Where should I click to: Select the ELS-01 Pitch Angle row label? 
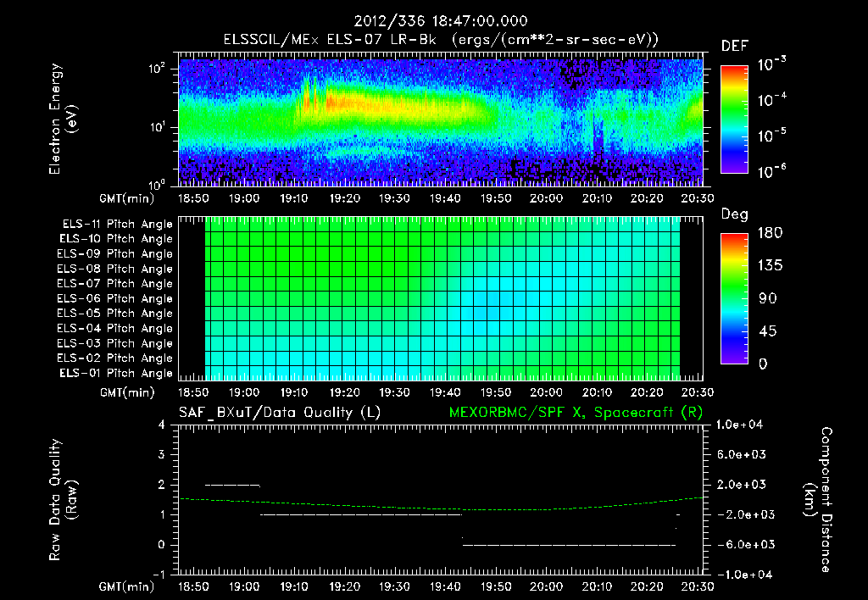point(116,373)
